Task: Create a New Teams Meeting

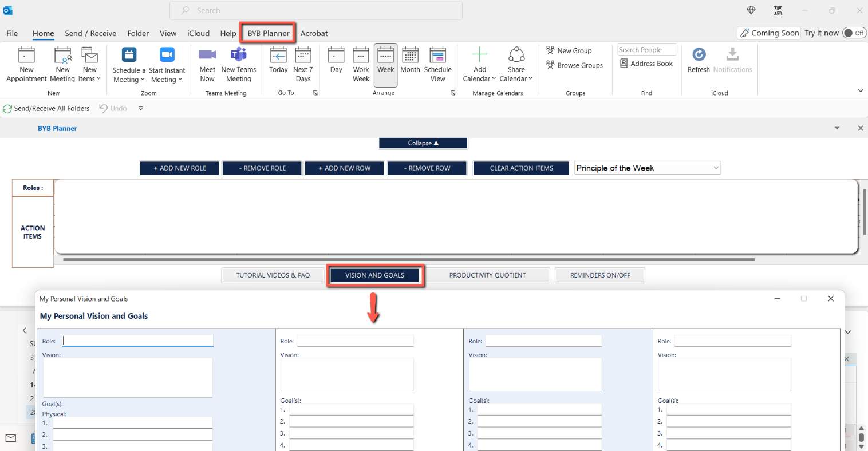Action: coord(239,65)
